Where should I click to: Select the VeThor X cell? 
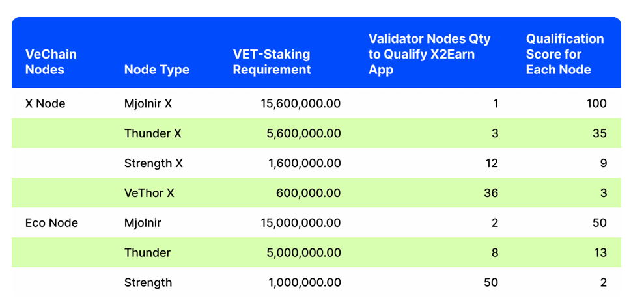pyautogui.click(x=150, y=193)
